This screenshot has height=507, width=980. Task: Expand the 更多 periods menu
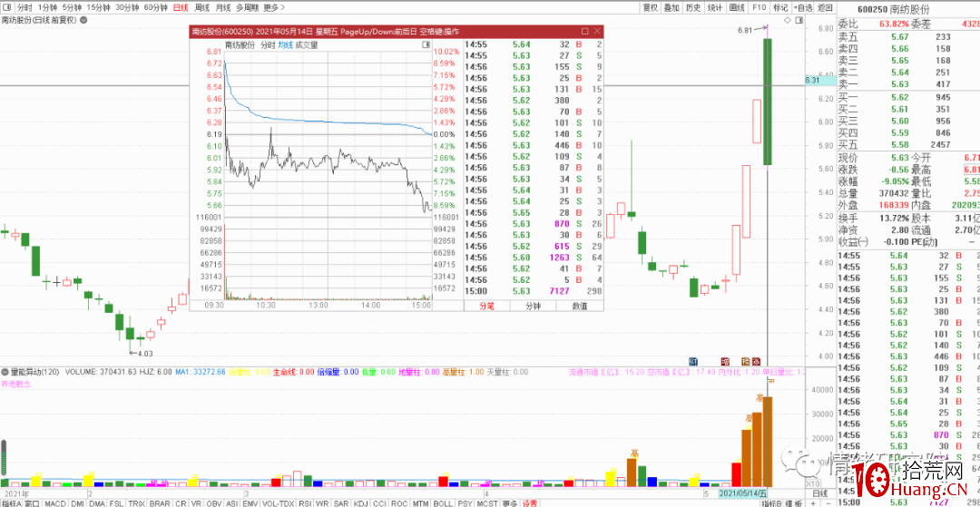pos(274,7)
